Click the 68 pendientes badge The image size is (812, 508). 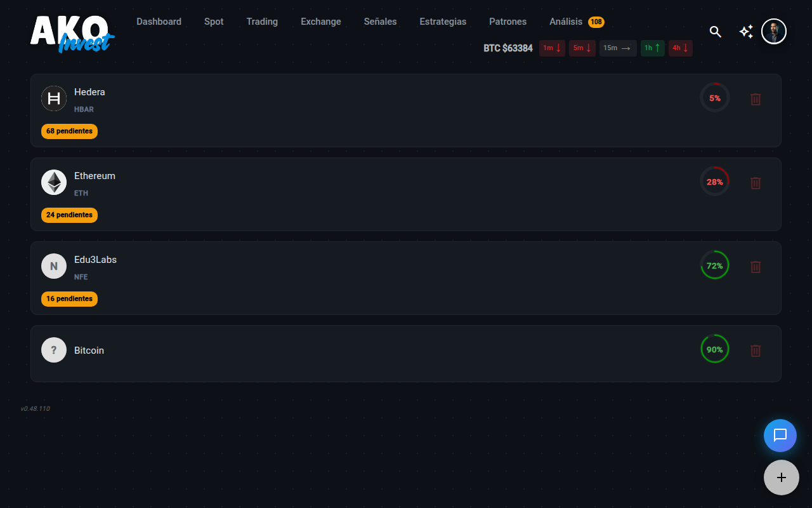[x=69, y=131]
